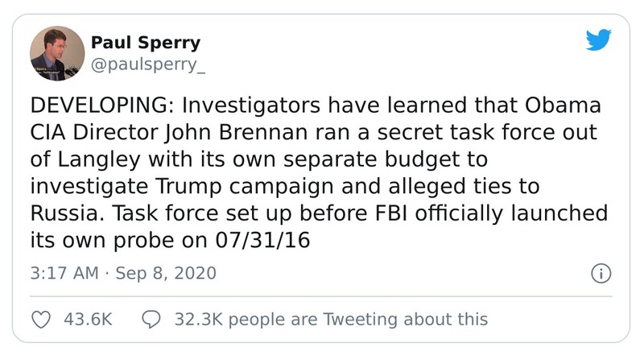Open the circled info icon
Screen dimensions: 644x356
click(601, 273)
